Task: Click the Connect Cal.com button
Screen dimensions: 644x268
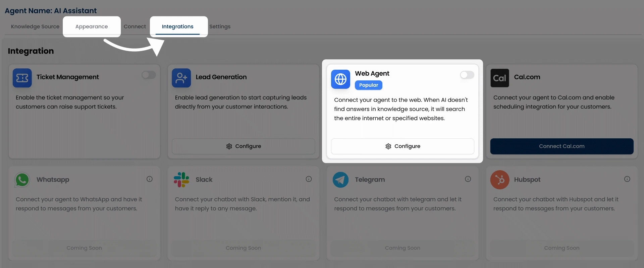Action: (562, 146)
